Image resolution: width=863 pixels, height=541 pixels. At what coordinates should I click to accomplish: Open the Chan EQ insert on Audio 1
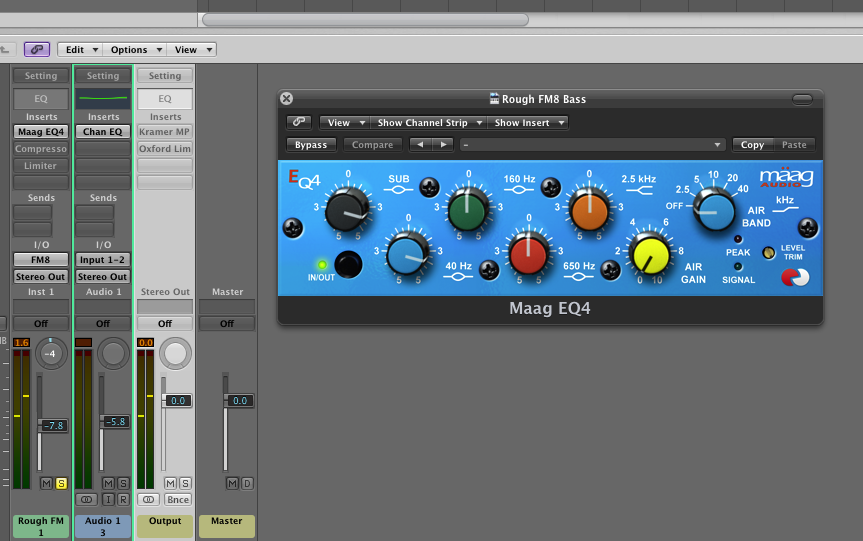coord(103,132)
